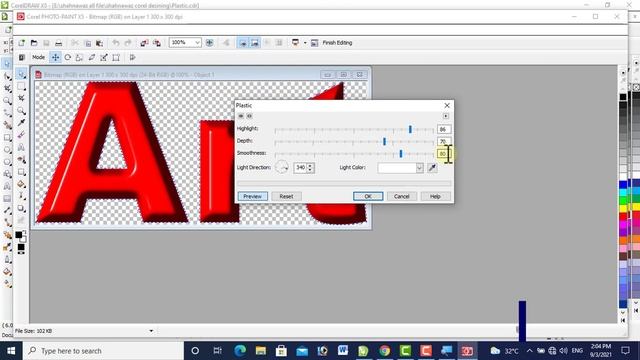Click full-screen preview icon beside zoom box
Viewport: 640px width, 360px height.
pyautogui.click(x=209, y=43)
